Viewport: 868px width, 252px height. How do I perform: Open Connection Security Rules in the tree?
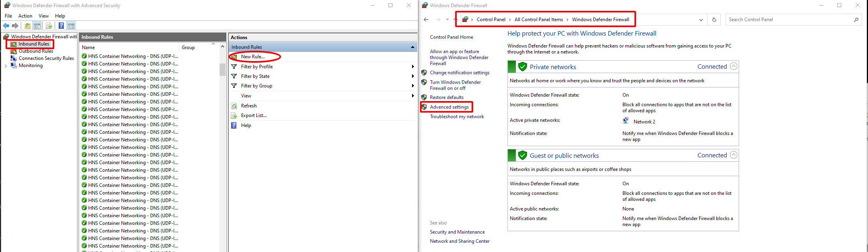pos(46,58)
